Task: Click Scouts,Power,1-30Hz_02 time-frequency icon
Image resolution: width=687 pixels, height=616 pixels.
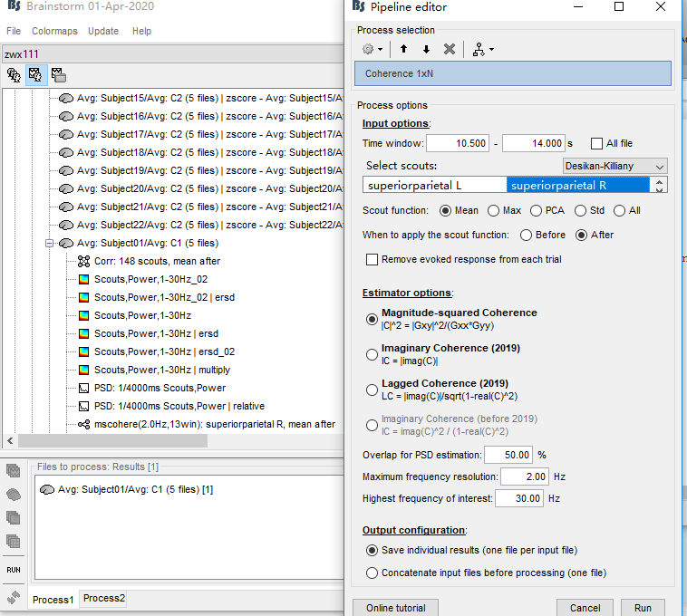Action: pos(83,279)
